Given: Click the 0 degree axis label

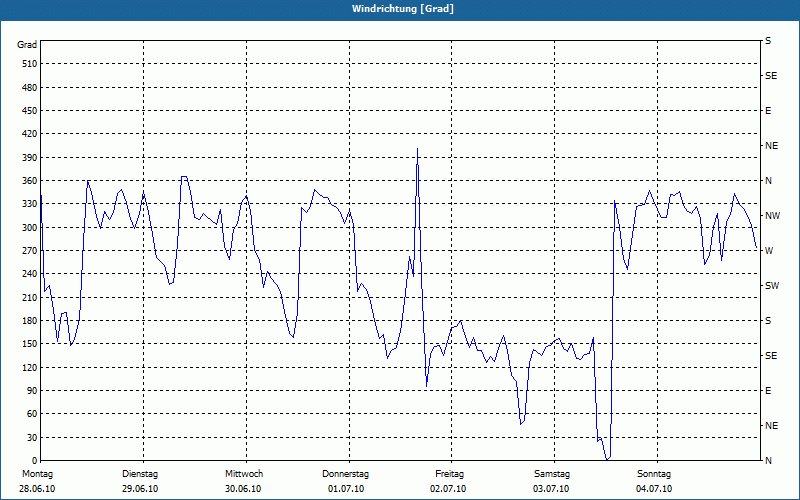Looking at the screenshot, I should tap(35, 461).
